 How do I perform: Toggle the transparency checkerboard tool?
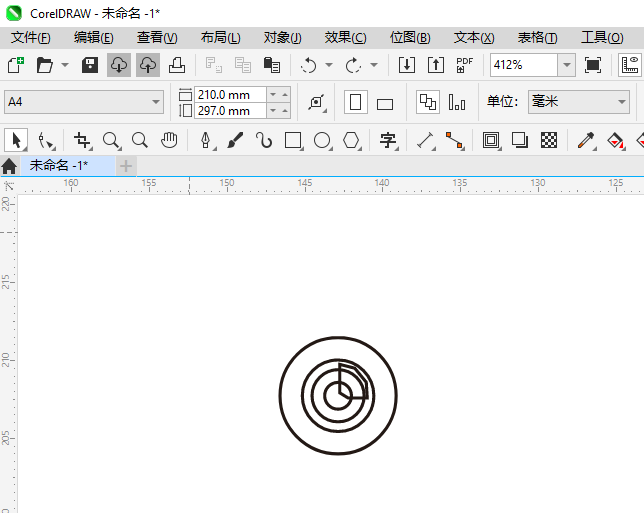[548, 141]
